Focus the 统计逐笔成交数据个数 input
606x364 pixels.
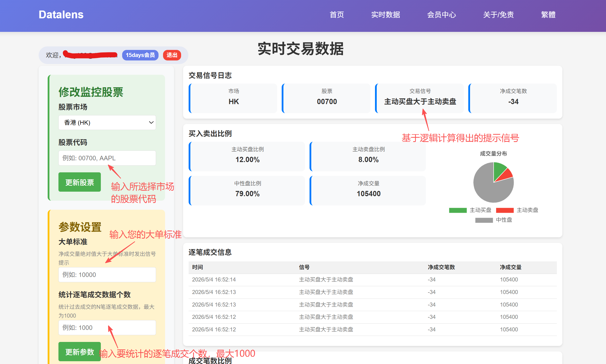click(107, 328)
